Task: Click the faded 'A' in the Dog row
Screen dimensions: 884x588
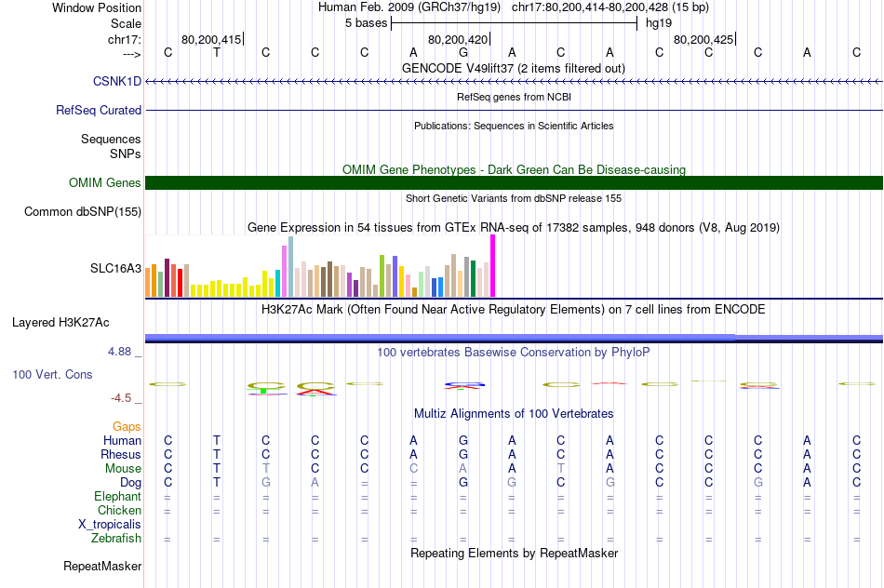Action: coord(315,483)
